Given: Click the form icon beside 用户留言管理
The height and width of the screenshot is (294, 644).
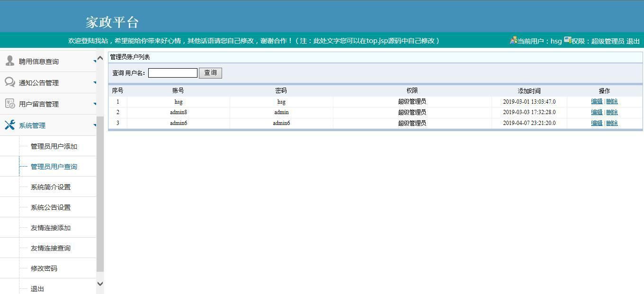Looking at the screenshot, I should point(9,104).
